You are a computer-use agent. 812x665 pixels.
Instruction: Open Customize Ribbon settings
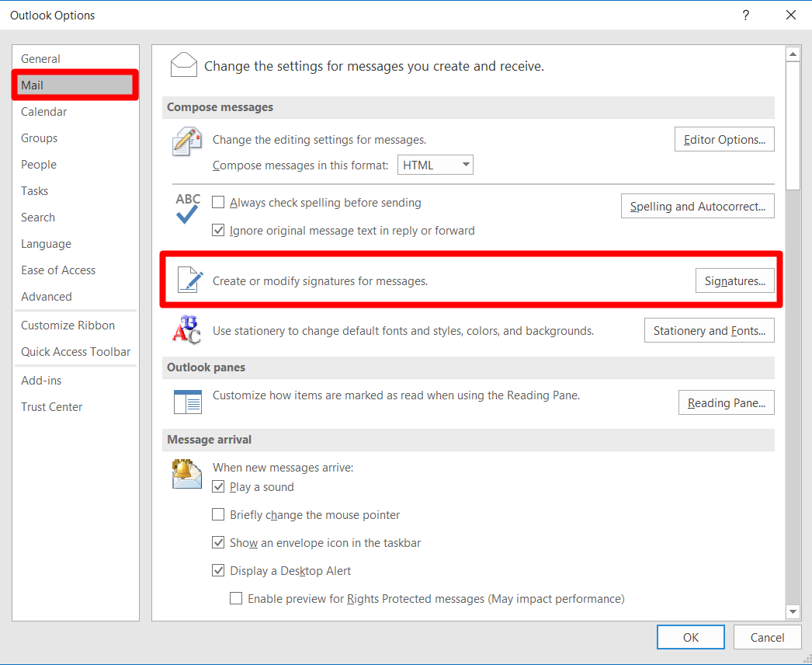(x=75, y=325)
